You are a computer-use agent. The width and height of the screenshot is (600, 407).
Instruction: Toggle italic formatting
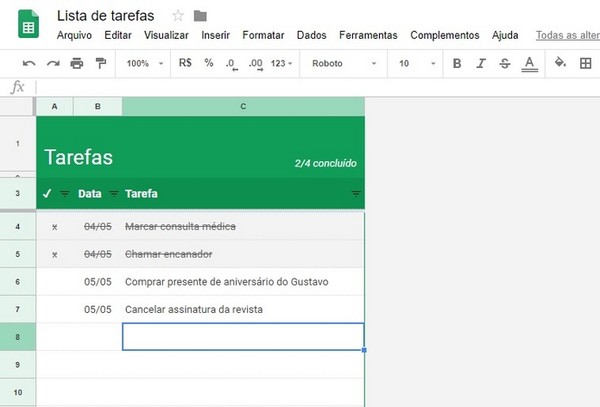(x=481, y=63)
